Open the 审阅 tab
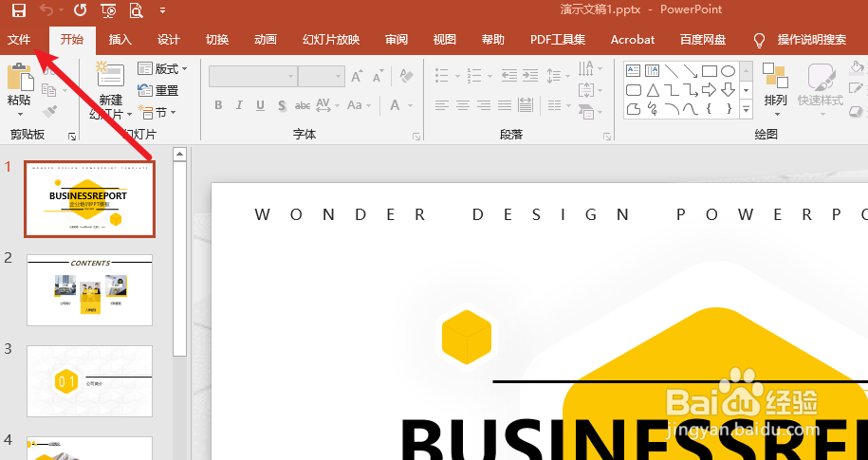This screenshot has width=868, height=460. pos(397,40)
